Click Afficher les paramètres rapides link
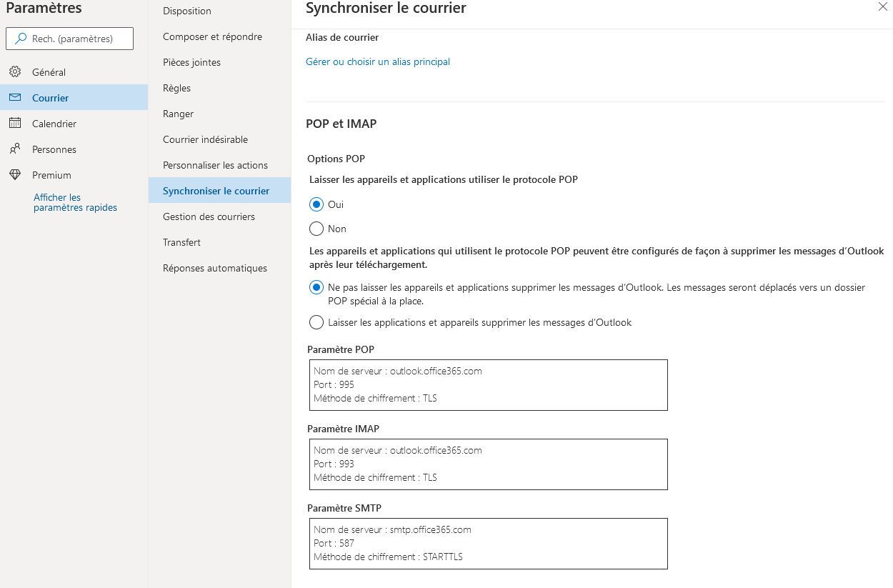Screen dimensions: 893x588 (75, 202)
